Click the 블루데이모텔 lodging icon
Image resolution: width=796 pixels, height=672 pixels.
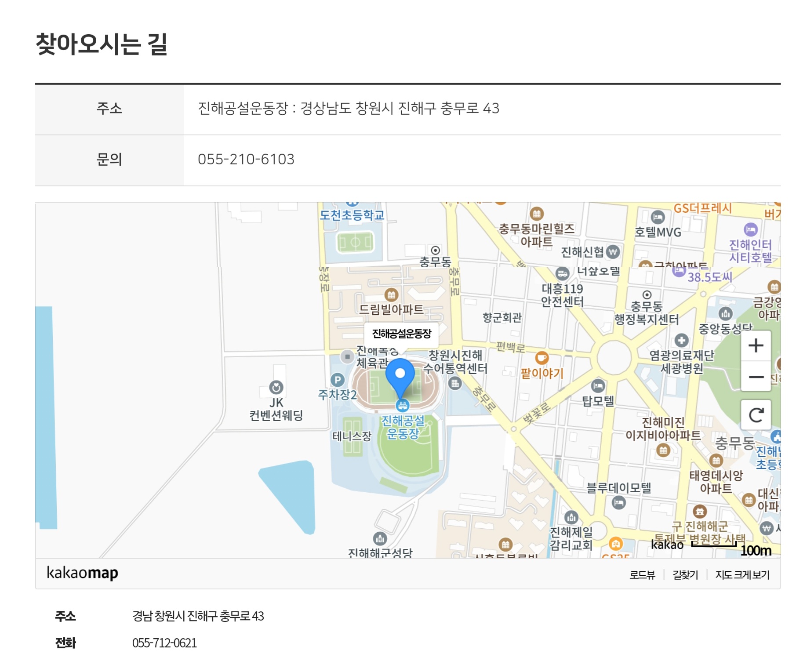(x=618, y=502)
